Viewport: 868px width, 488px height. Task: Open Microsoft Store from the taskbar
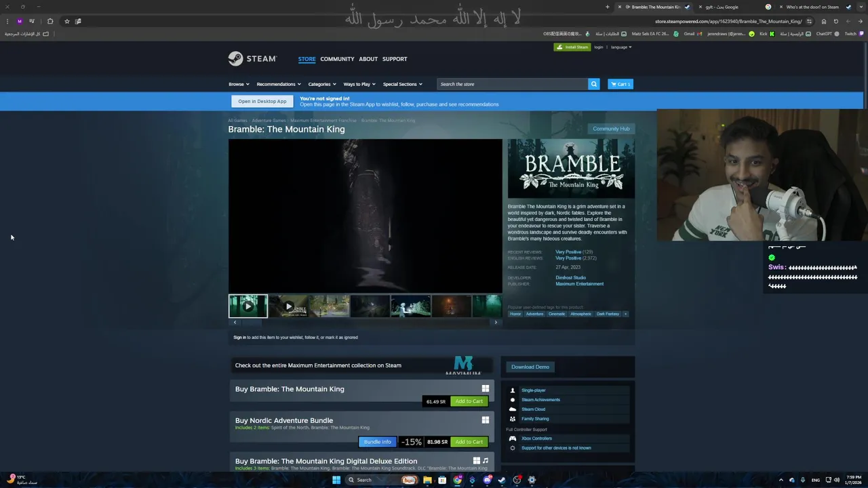tap(442, 480)
